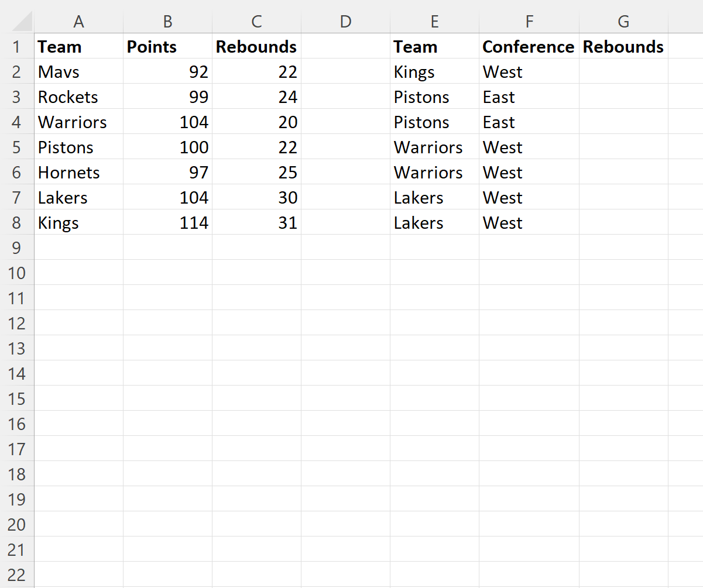
Task: Select the Rockets team cell
Action: pos(78,97)
